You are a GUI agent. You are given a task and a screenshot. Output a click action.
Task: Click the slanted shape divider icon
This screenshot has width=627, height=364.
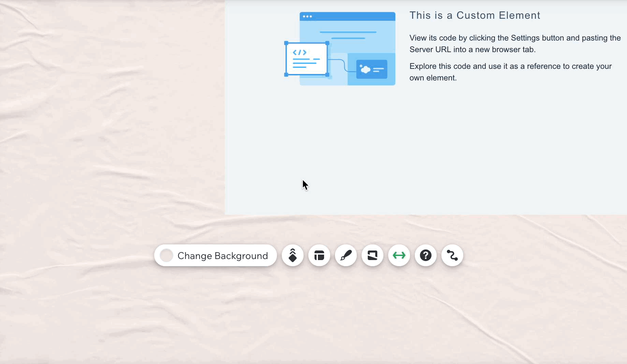coord(372,255)
